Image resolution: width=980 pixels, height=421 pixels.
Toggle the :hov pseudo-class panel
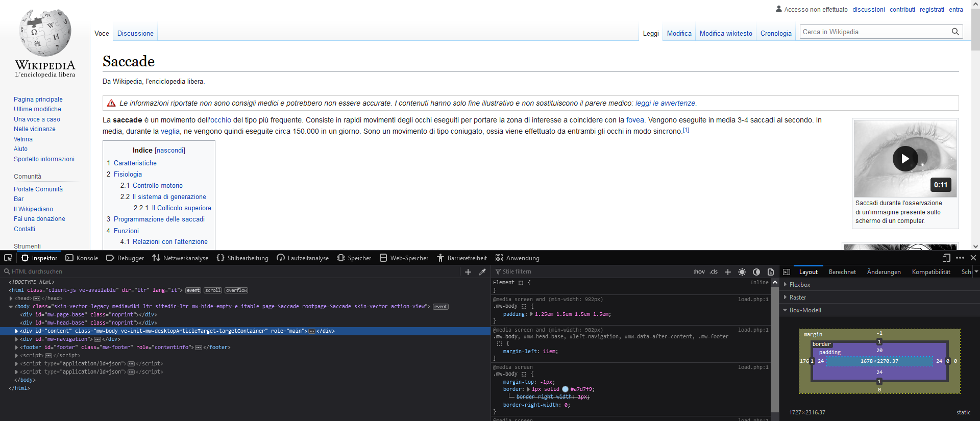click(x=699, y=271)
